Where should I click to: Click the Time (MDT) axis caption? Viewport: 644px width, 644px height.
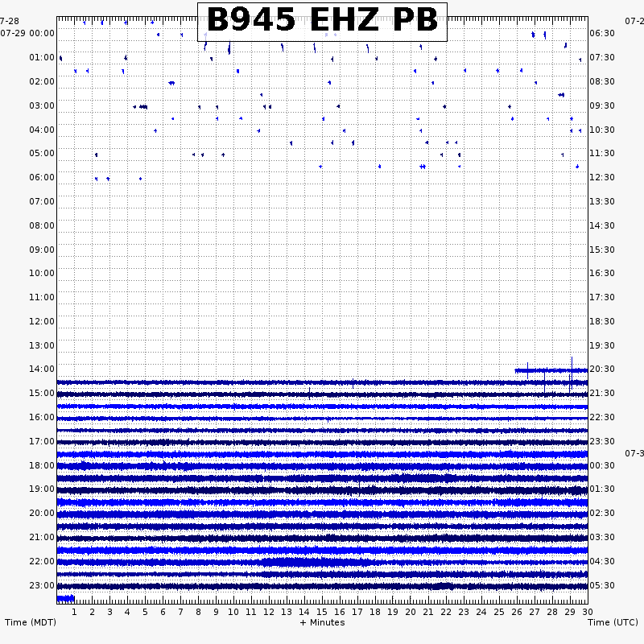31,622
